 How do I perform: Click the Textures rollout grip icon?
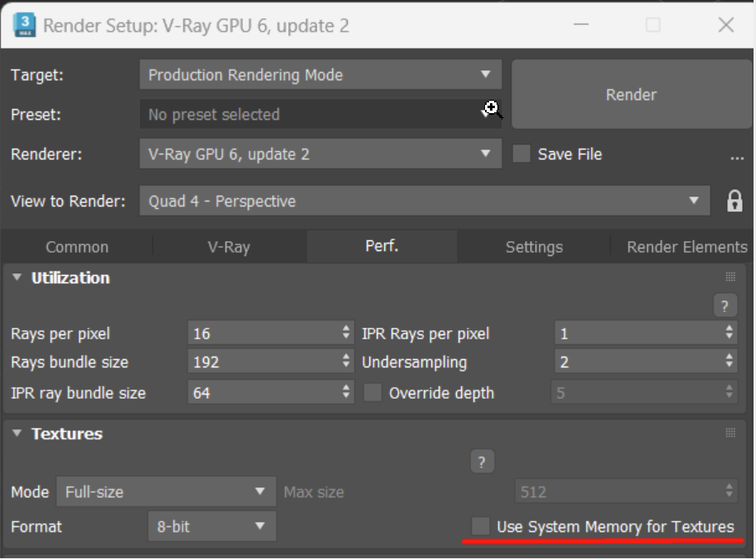click(730, 433)
